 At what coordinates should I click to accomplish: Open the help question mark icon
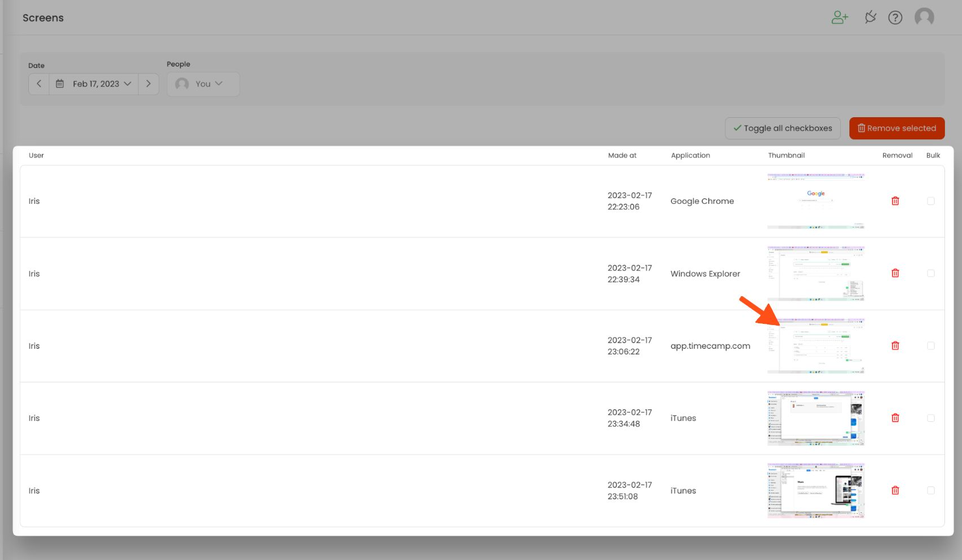coord(895,18)
